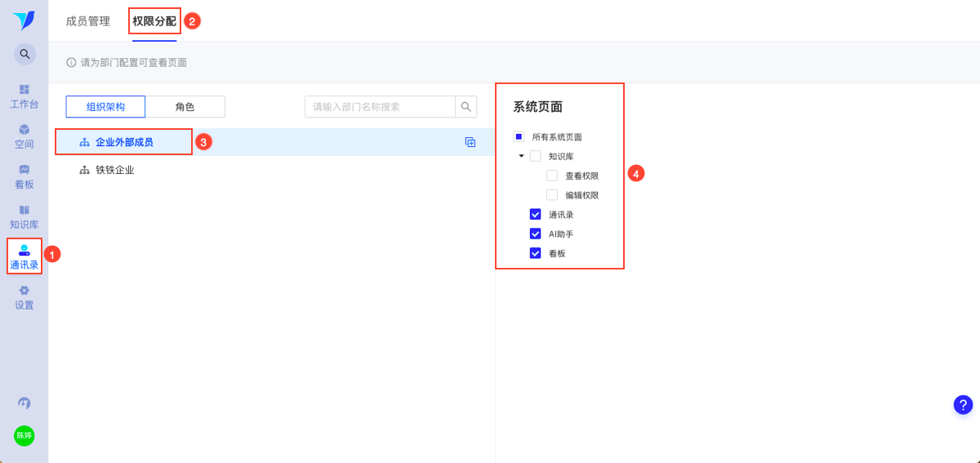Collapse the 知识库 tree node arrow

521,156
